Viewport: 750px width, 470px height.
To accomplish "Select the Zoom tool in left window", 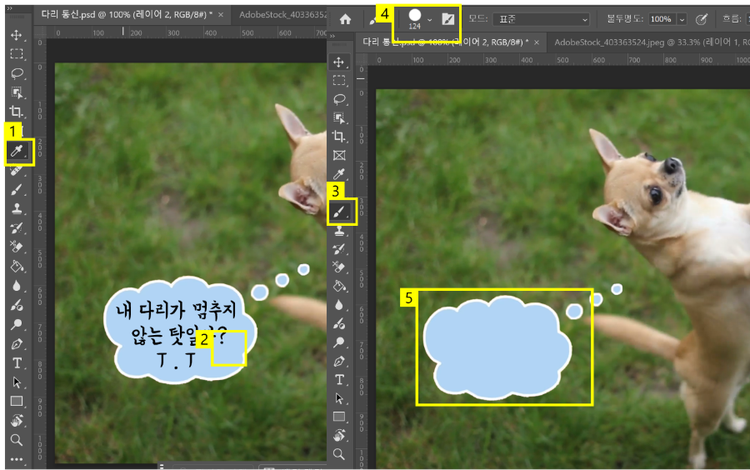I will pyautogui.click(x=17, y=440).
